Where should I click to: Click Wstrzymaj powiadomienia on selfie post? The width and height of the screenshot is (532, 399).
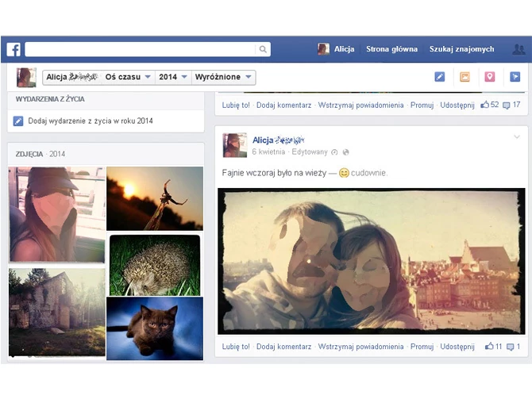point(360,347)
